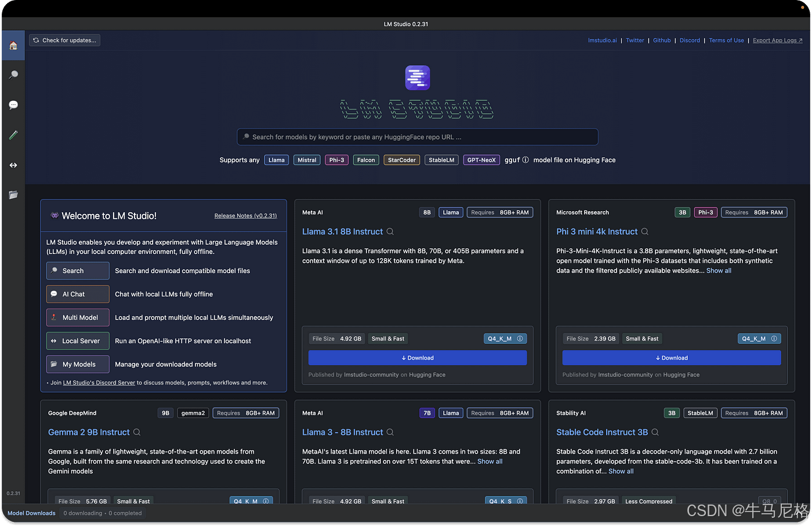Click 'Small & Fast' label on Phi 3 card
Screen dimensions: 812x526
coord(642,339)
